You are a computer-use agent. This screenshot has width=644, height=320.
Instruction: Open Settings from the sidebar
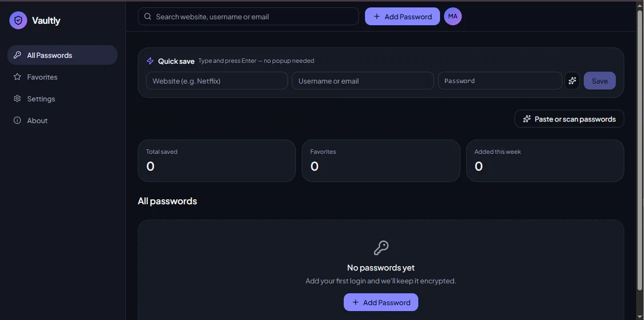62,98
